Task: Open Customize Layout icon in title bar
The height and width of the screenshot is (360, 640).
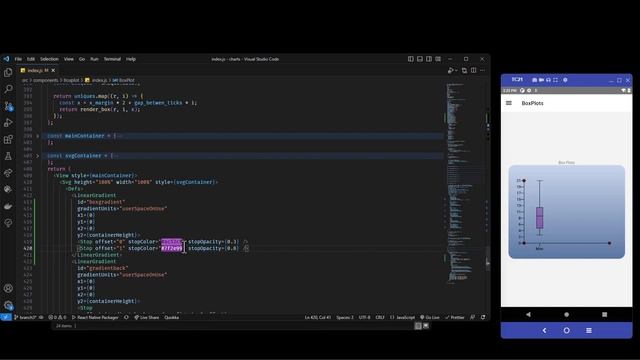Action: [x=438, y=59]
